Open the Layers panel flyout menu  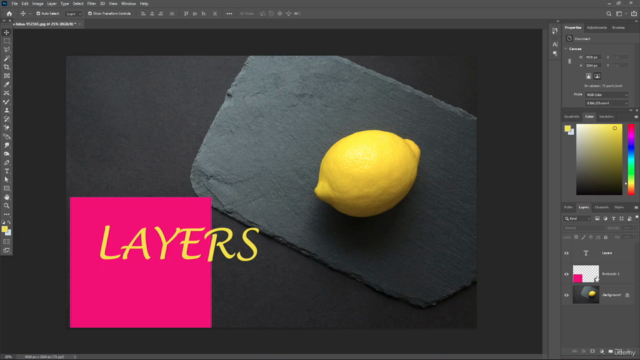[x=636, y=207]
